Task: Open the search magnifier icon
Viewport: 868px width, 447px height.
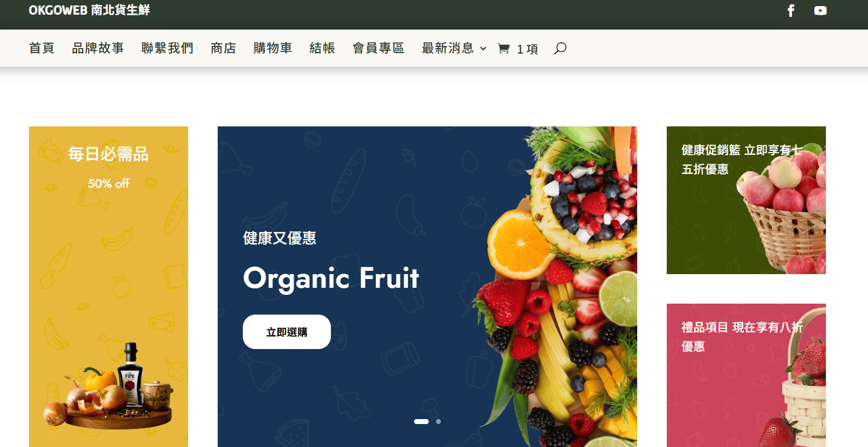Action: click(560, 48)
